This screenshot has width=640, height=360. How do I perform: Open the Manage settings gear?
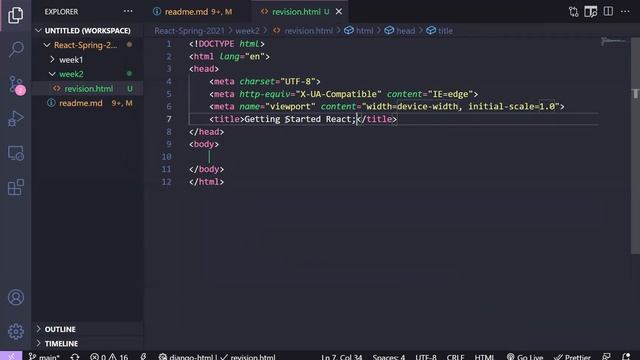click(x=16, y=332)
